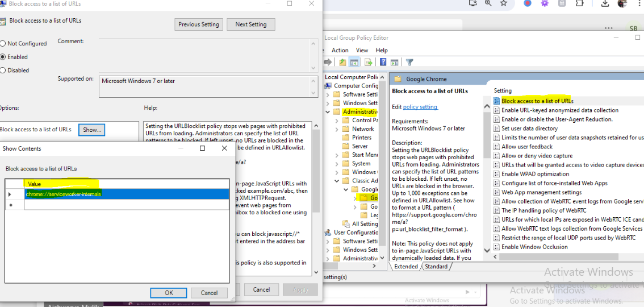
Task: Click the Computer Configuration node icon
Action: pyautogui.click(x=328, y=85)
